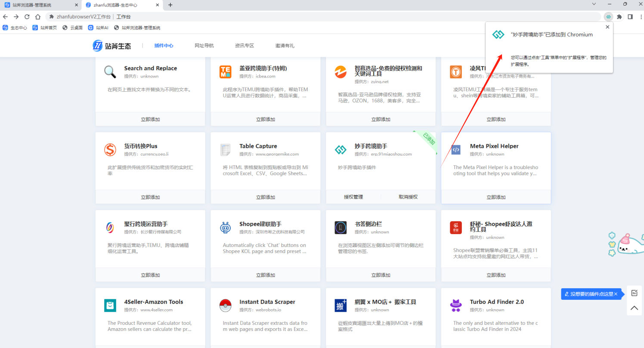Go to the browser home page
This screenshot has height=348, width=644.
(x=38, y=17)
